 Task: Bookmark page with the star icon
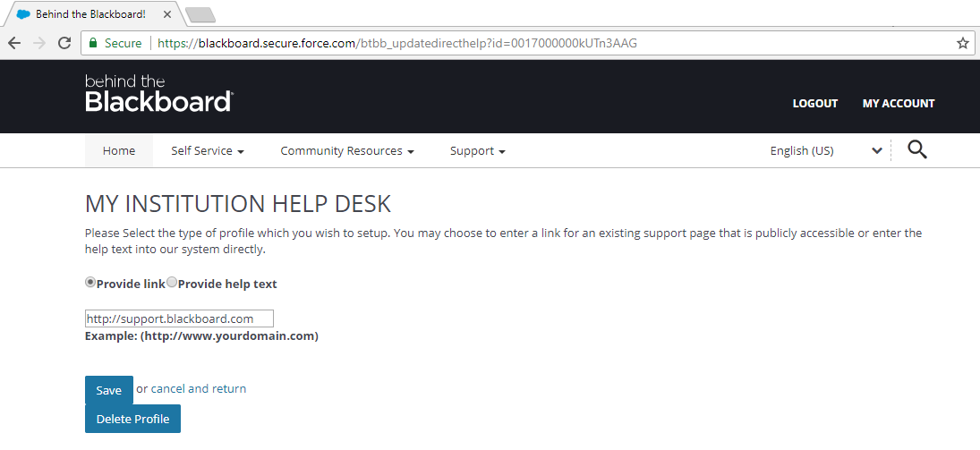coord(962,43)
